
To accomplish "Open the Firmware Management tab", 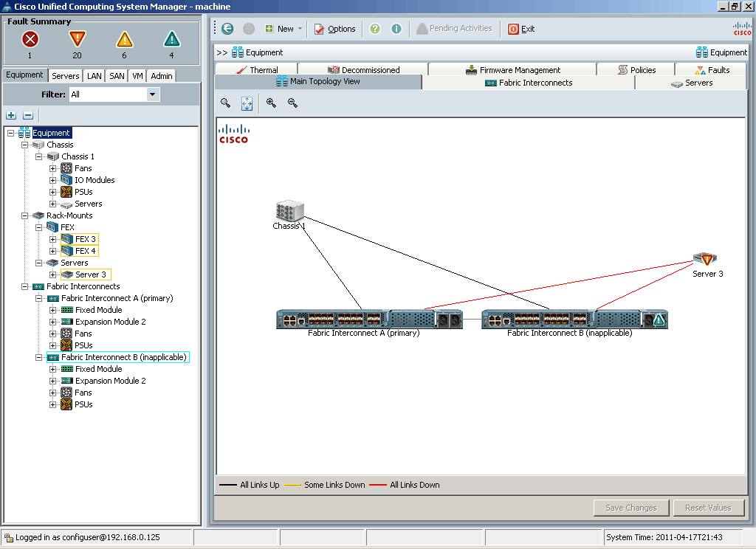I will click(x=512, y=70).
